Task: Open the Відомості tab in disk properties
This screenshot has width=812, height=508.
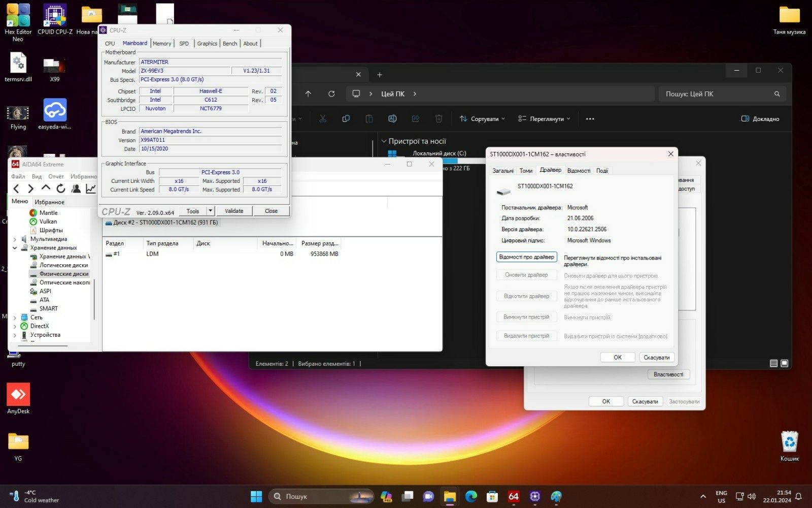Action: pyautogui.click(x=579, y=171)
